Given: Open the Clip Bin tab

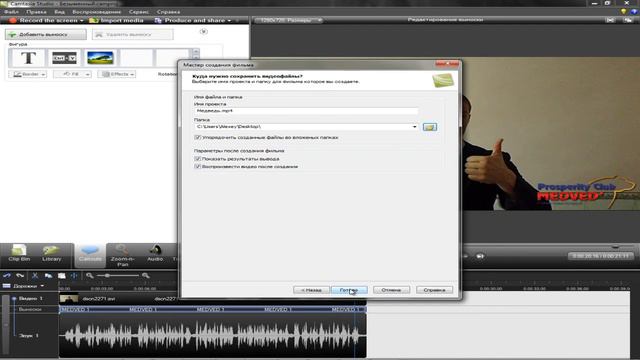Looking at the screenshot, I should pyautogui.click(x=19, y=254).
